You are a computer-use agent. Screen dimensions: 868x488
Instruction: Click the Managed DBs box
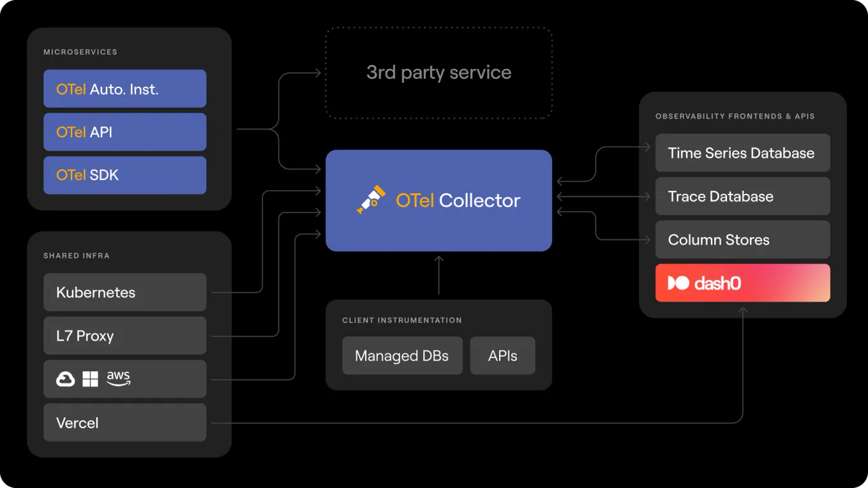402,355
